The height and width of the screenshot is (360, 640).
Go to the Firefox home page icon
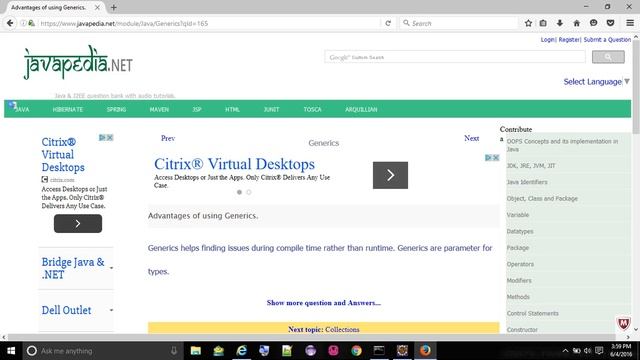pyautogui.click(x=576, y=23)
